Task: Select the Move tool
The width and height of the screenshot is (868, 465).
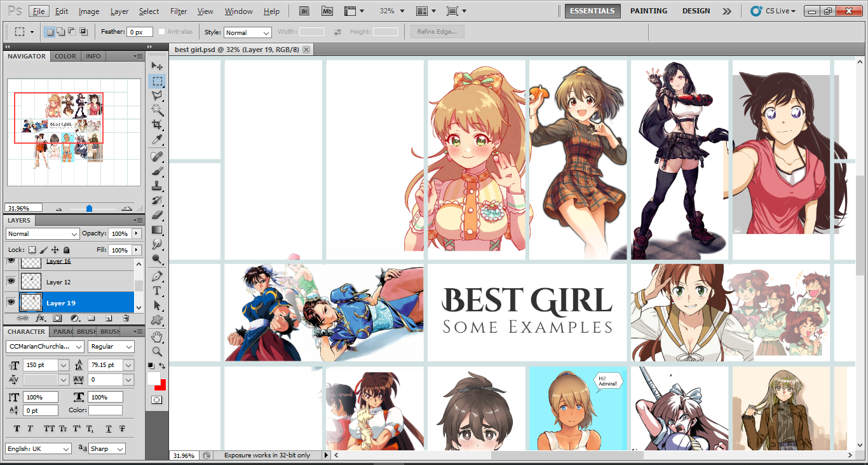Action: coord(157,66)
